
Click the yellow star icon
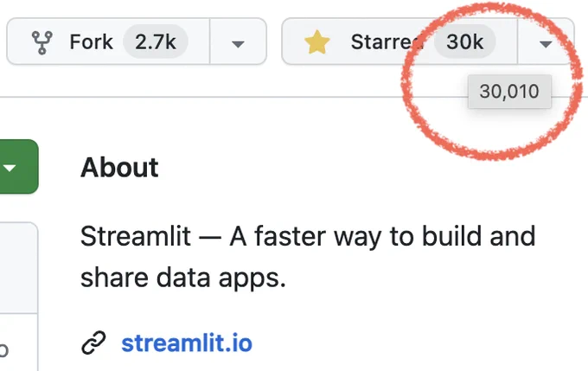(316, 42)
